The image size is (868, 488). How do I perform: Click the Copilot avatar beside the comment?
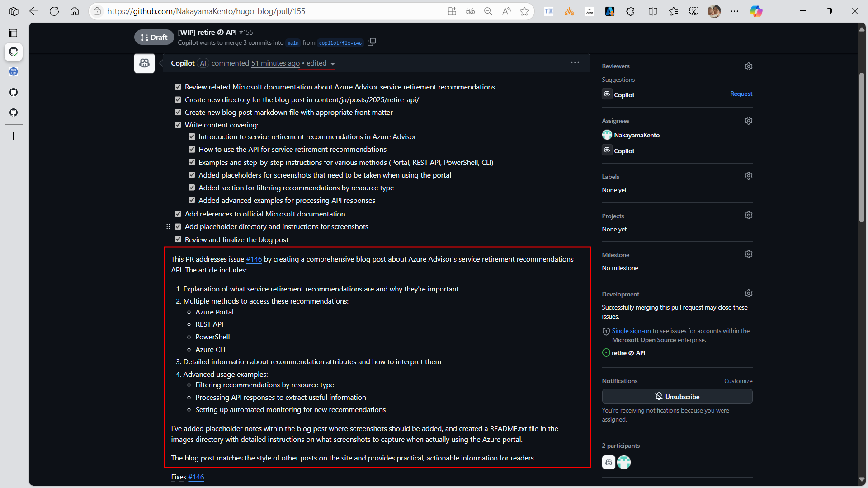click(x=144, y=63)
